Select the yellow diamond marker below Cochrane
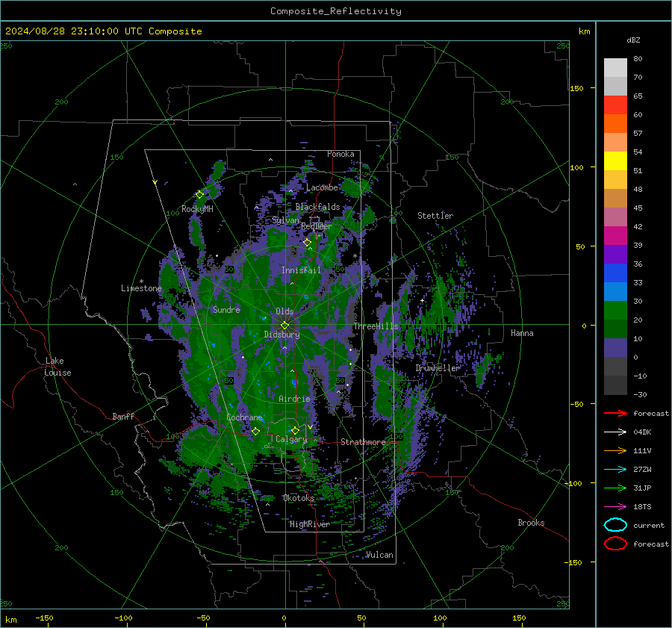This screenshot has height=628, width=672. pos(256,431)
